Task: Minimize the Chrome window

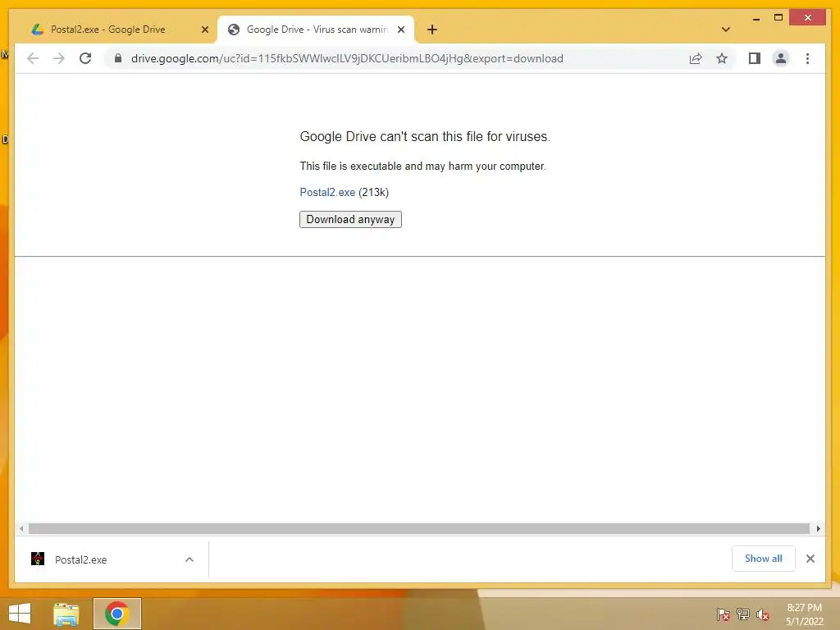Action: (756, 18)
